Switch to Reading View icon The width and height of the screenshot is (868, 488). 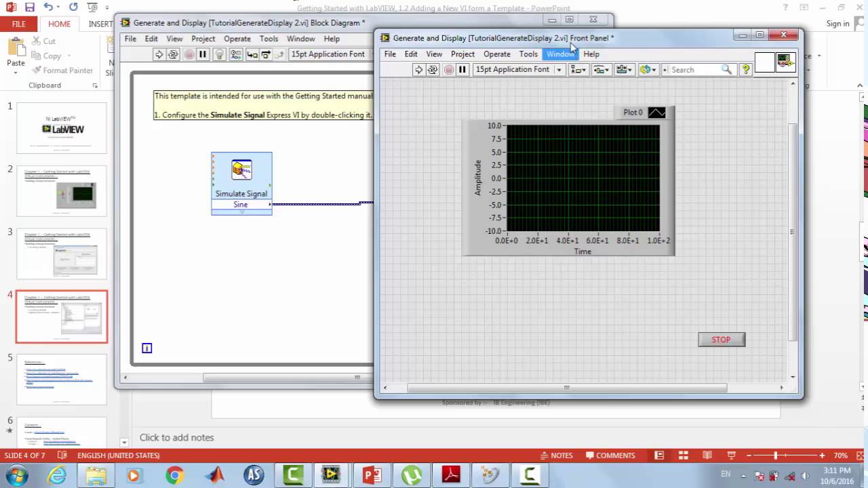[707, 455]
